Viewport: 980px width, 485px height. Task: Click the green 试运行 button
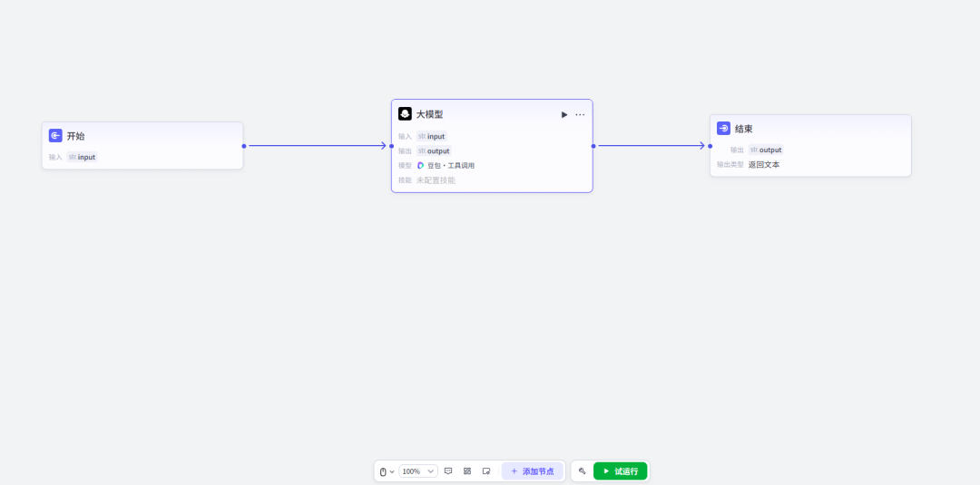click(x=620, y=471)
